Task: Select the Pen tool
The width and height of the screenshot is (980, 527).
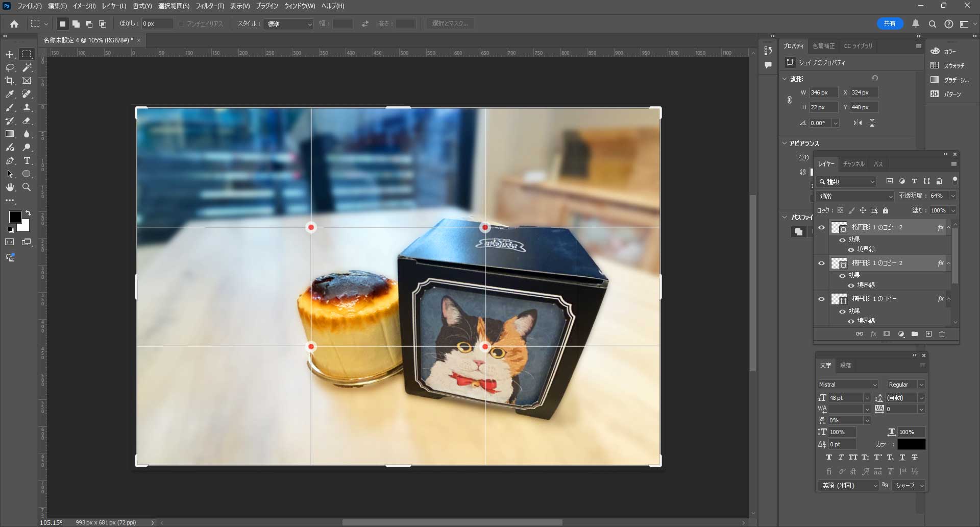Action: (10, 160)
